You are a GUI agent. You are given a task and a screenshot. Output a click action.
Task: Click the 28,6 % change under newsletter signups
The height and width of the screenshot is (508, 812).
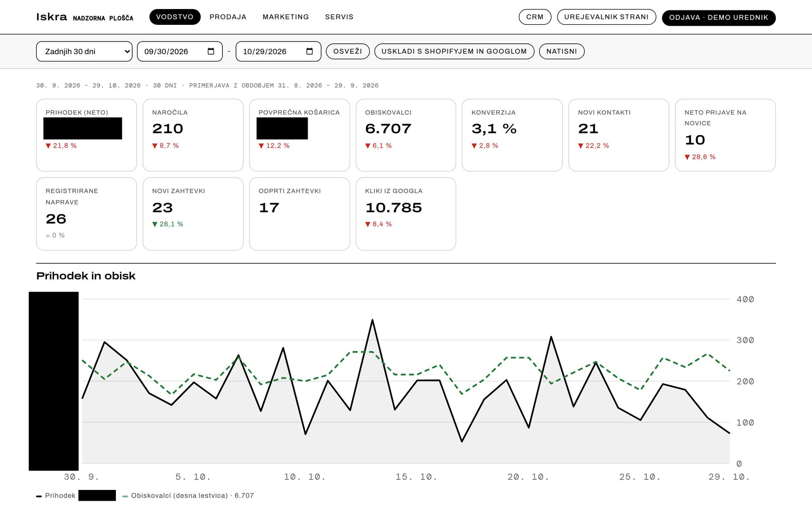click(700, 157)
